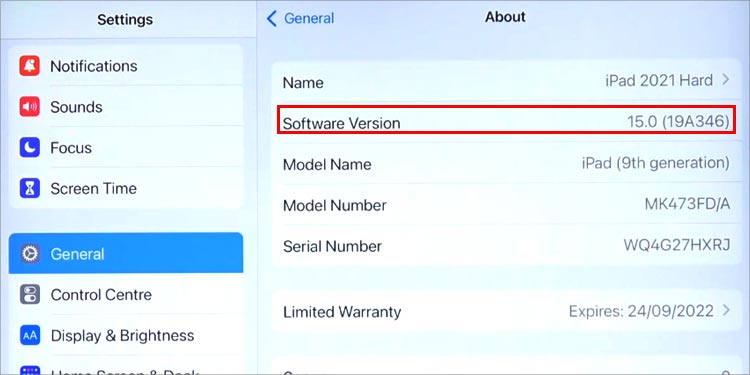The height and width of the screenshot is (375, 750).
Task: Tap the Serial Number label
Action: pos(332,246)
